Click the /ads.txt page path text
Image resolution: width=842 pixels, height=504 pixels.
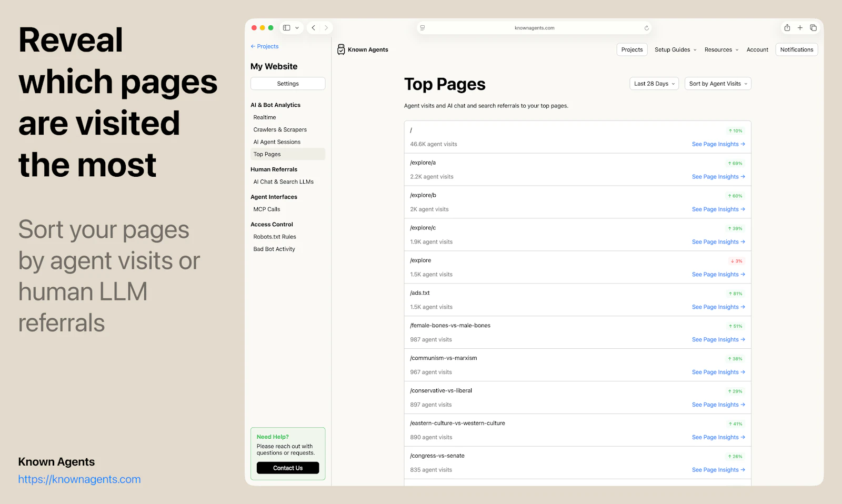420,293
